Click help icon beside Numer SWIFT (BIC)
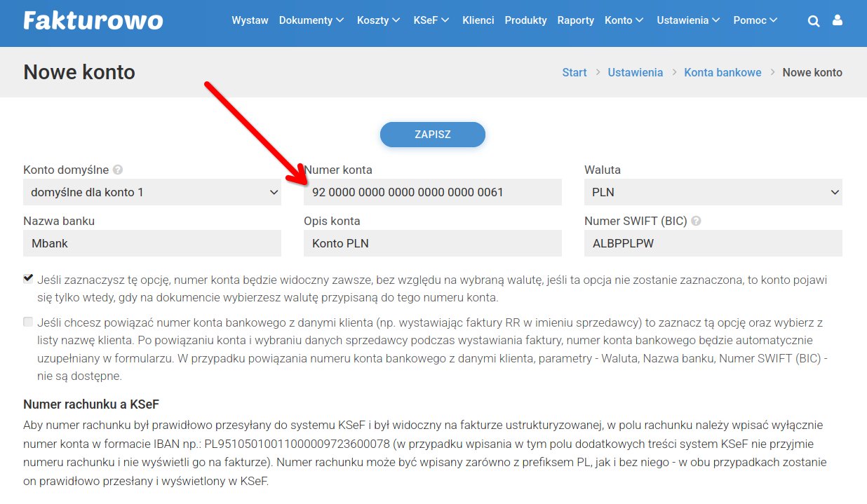 click(696, 221)
